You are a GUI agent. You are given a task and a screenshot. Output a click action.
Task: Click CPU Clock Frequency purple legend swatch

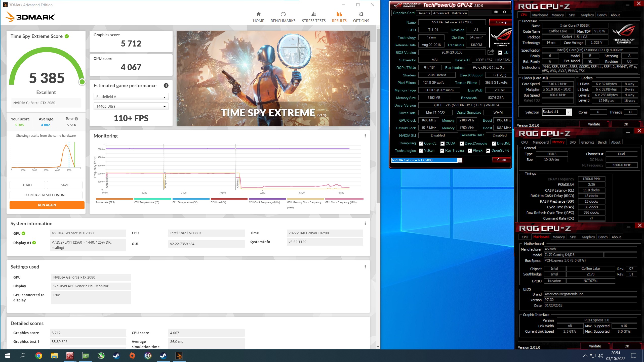tap(267, 199)
